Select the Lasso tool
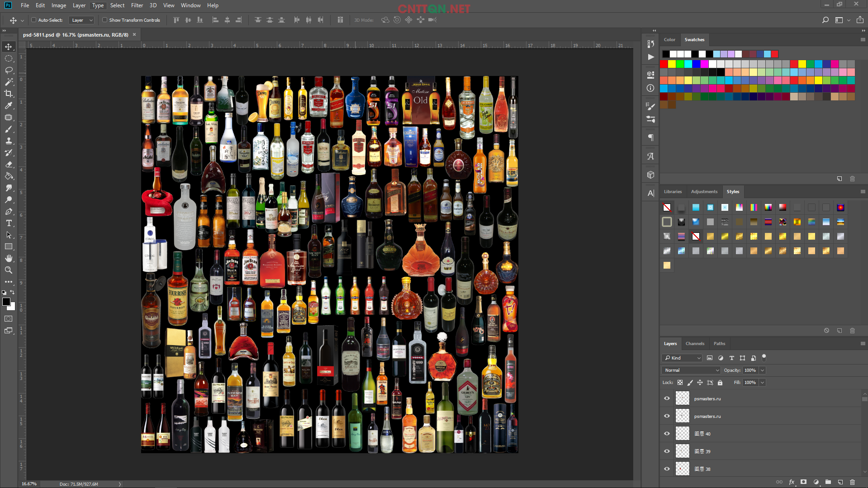Viewport: 868px width, 488px height. click(9, 70)
